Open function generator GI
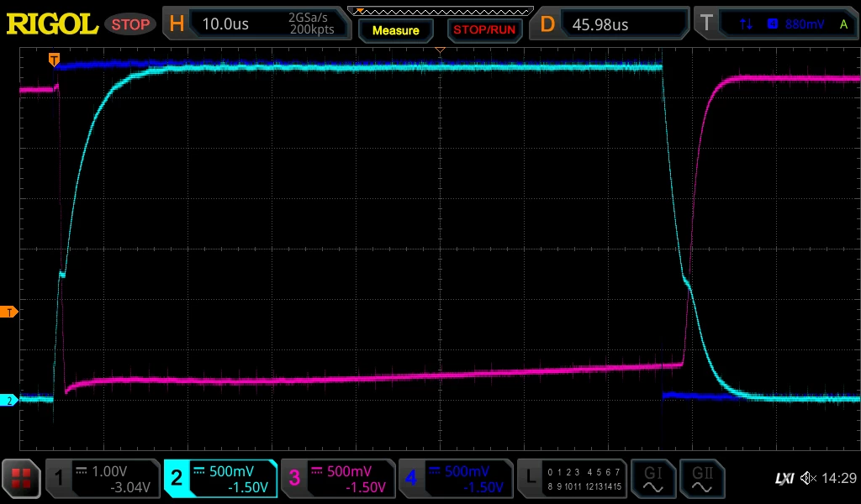Image resolution: width=861 pixels, height=504 pixels. [652, 479]
